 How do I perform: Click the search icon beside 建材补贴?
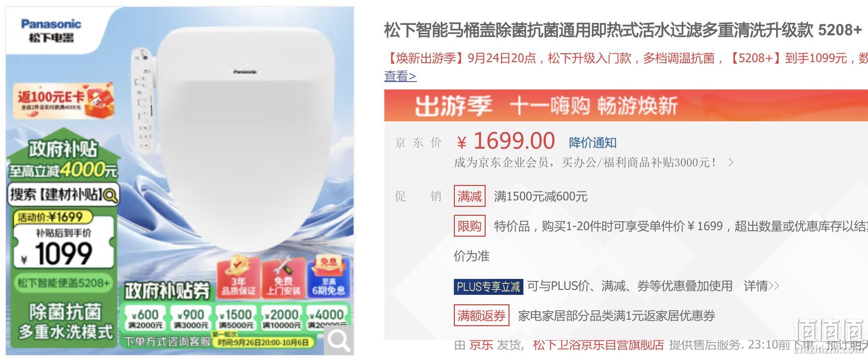coord(110,195)
